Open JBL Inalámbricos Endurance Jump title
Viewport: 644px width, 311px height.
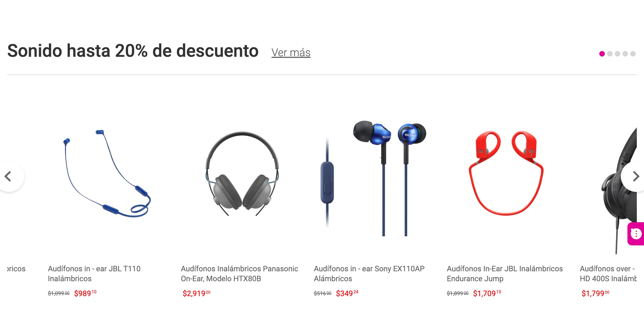click(505, 274)
